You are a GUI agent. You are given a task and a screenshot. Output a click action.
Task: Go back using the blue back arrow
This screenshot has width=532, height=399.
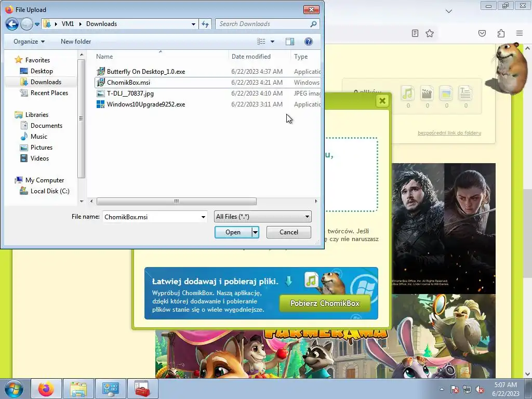[x=12, y=24]
